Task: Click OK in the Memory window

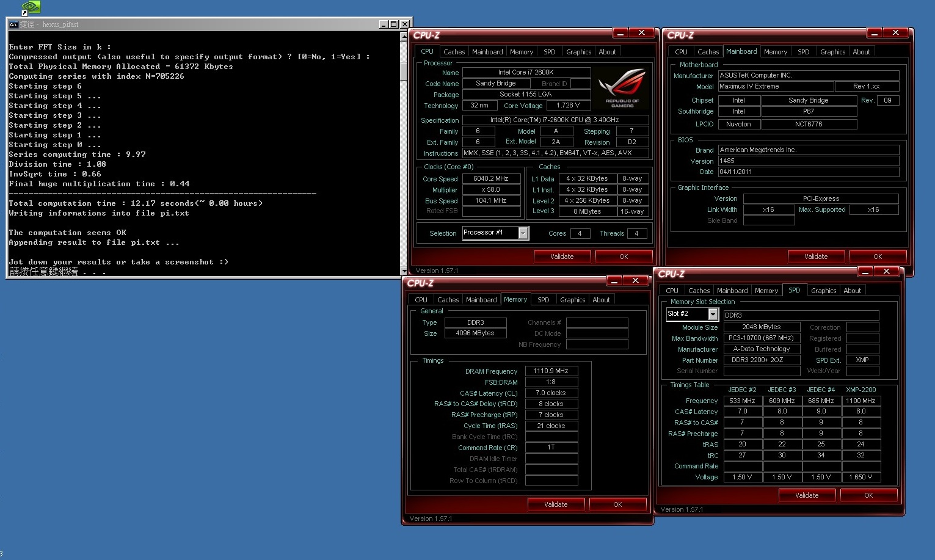Action: click(x=617, y=504)
